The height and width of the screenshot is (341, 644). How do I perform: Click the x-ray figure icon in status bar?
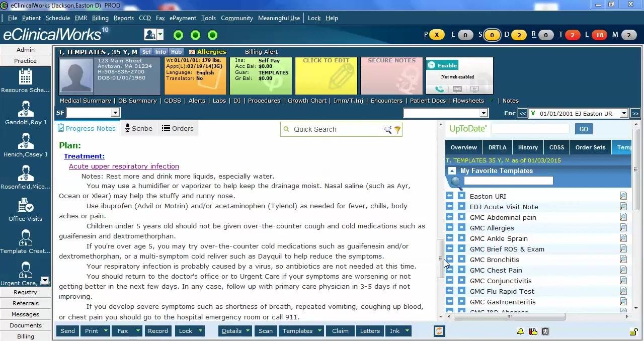pos(545,331)
